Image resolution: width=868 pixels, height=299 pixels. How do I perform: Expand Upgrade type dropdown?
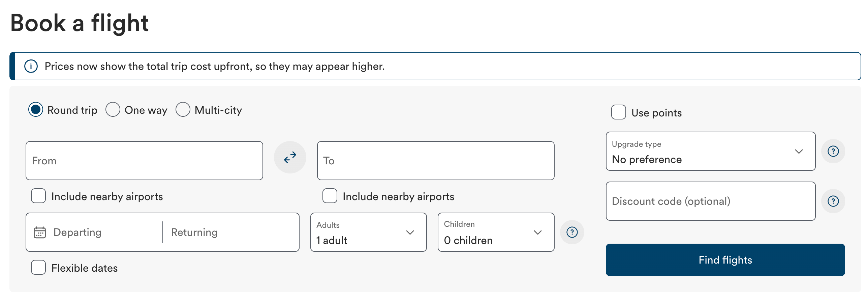(711, 151)
